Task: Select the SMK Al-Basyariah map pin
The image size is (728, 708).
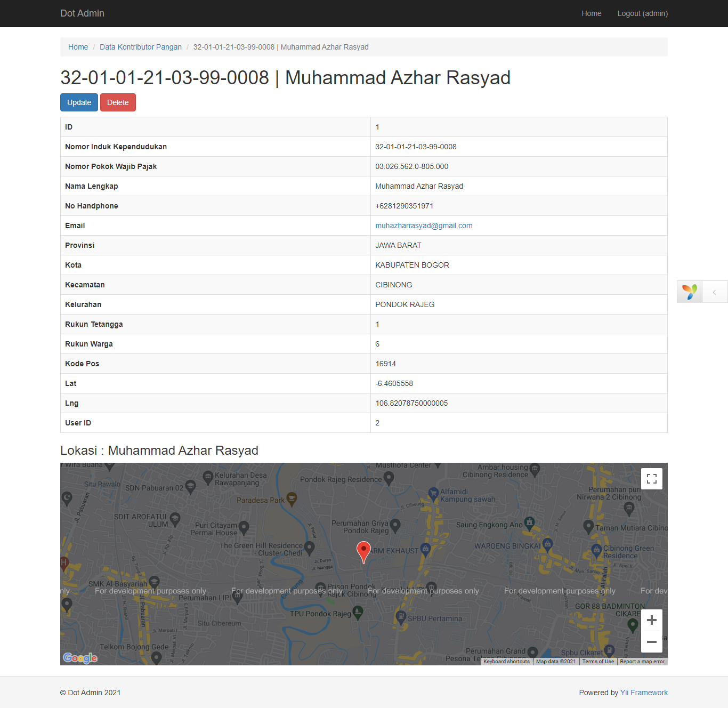Action: click(x=154, y=582)
